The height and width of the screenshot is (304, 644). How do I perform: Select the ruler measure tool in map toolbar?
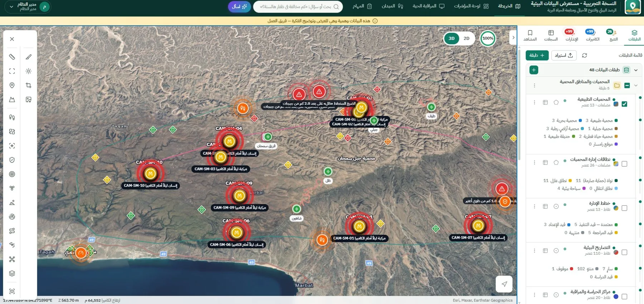coord(12,57)
